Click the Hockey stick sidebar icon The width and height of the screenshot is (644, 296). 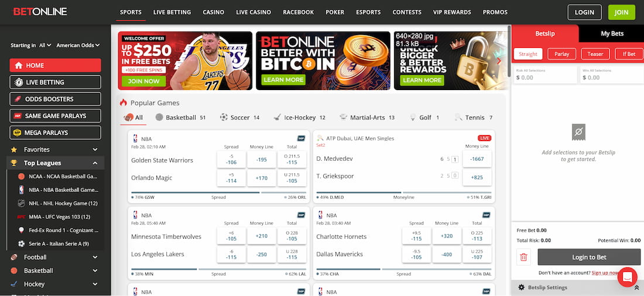click(x=14, y=284)
